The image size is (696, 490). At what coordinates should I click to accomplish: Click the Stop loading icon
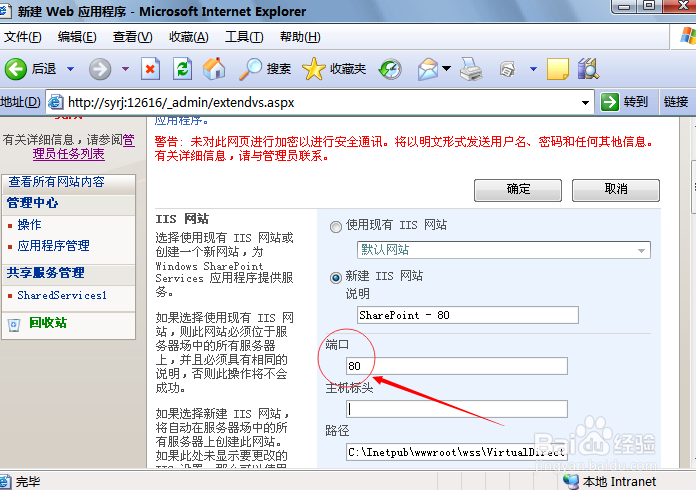pyautogui.click(x=150, y=69)
